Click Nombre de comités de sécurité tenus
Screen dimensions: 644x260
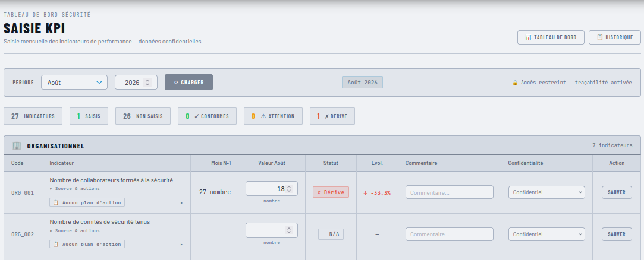pyautogui.click(x=100, y=222)
